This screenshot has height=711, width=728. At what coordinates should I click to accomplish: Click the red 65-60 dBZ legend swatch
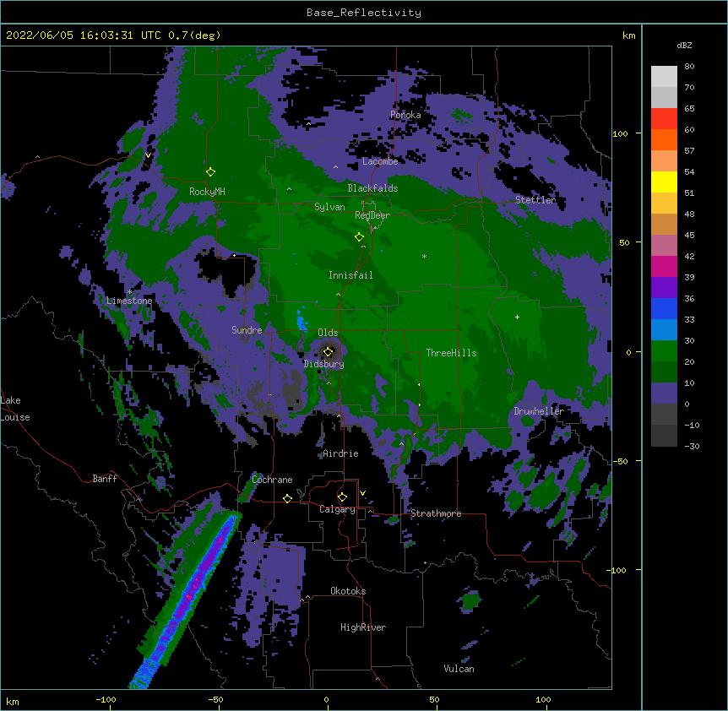point(664,119)
